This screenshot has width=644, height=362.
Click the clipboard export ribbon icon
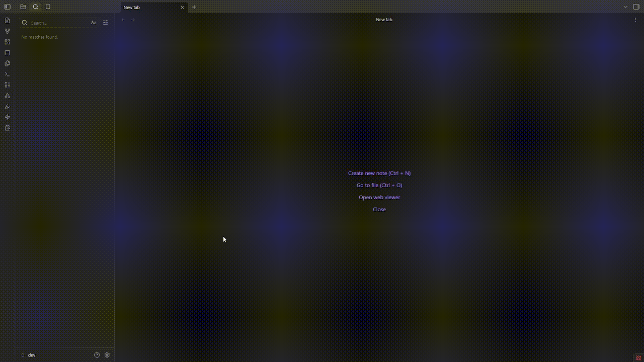coord(7,128)
